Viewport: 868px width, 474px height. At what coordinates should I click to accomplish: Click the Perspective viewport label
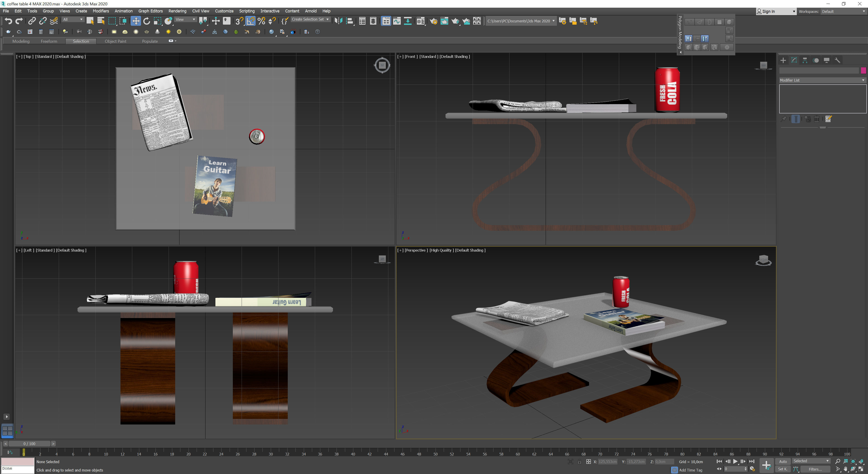(416, 250)
